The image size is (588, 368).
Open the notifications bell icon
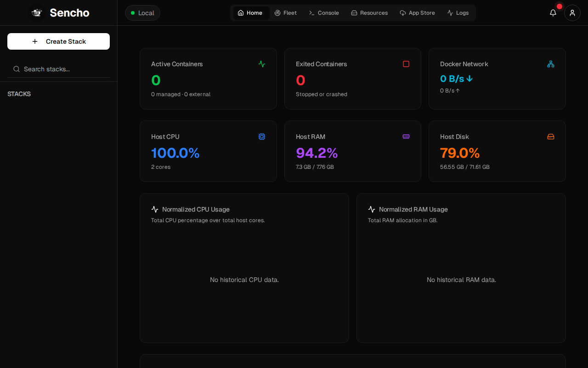click(553, 13)
